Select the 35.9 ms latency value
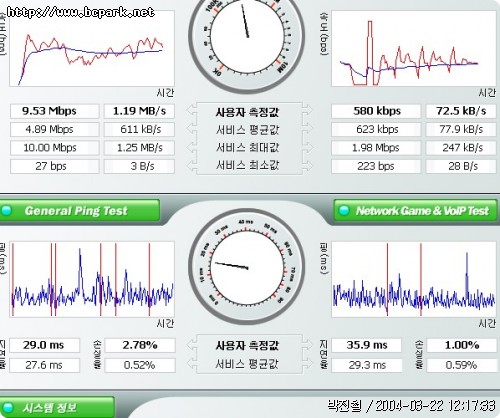The width and height of the screenshot is (500, 418). coord(367,345)
